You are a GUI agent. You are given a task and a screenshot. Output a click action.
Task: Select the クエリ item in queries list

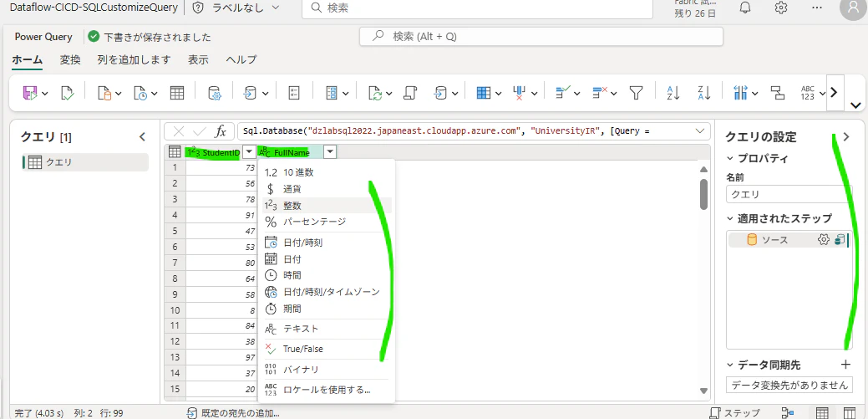coord(84,162)
